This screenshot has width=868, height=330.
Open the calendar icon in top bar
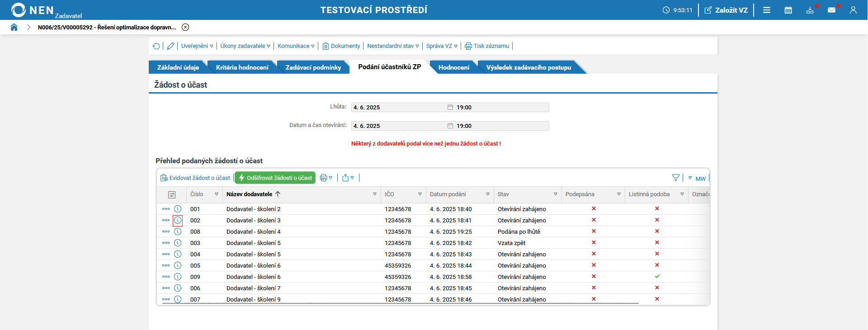pyautogui.click(x=788, y=10)
